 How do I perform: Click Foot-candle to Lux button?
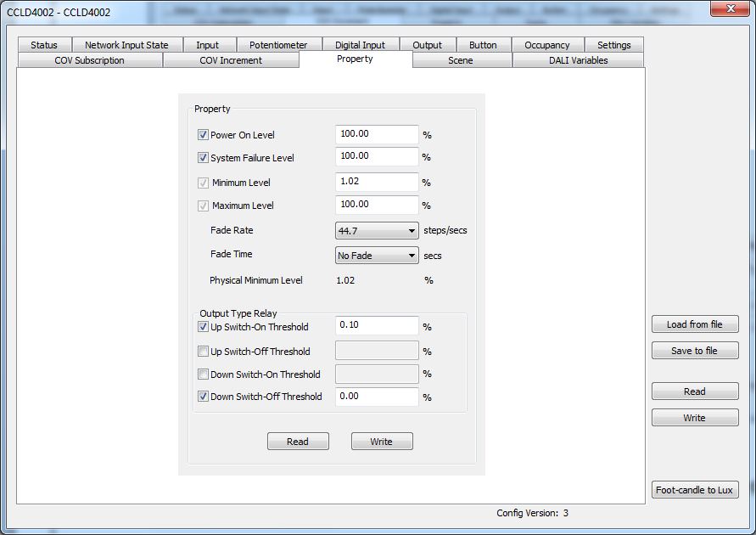695,490
